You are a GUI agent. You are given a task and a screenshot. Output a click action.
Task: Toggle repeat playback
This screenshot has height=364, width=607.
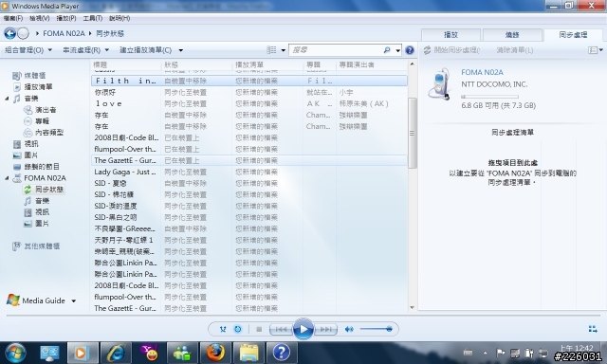point(238,329)
